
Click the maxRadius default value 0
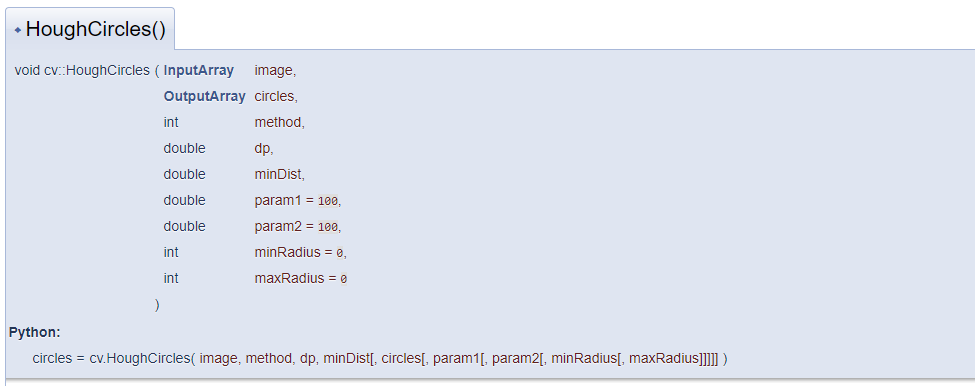coord(343,280)
